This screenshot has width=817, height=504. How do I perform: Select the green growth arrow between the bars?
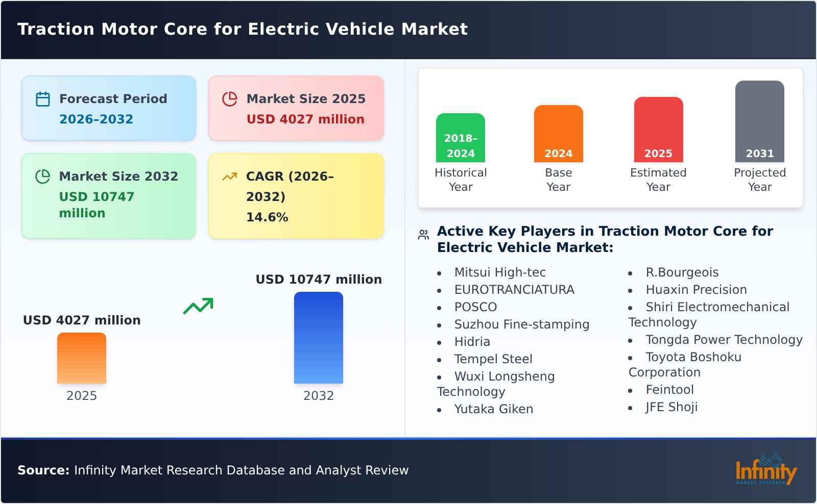click(x=199, y=307)
